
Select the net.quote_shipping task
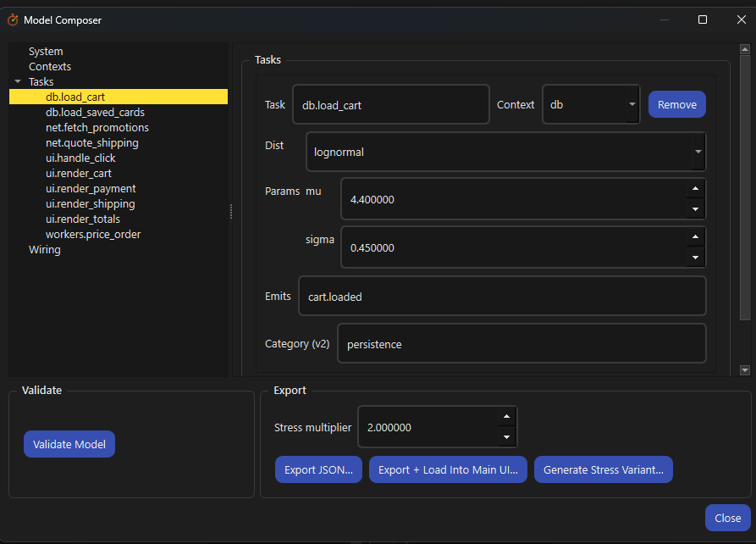tap(91, 143)
